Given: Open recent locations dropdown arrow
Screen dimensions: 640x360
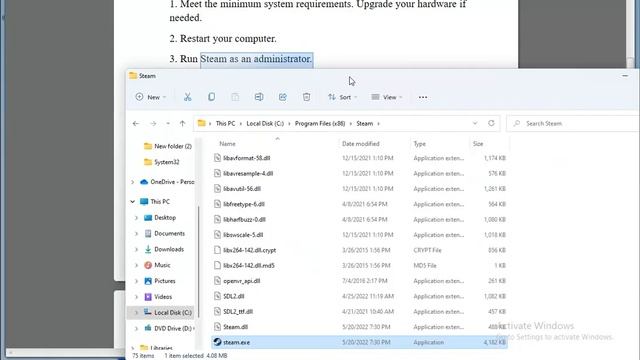Looking at the screenshot, I should click(168, 123).
